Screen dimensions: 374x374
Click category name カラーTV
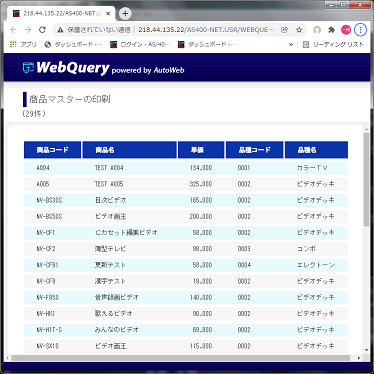tap(312, 168)
